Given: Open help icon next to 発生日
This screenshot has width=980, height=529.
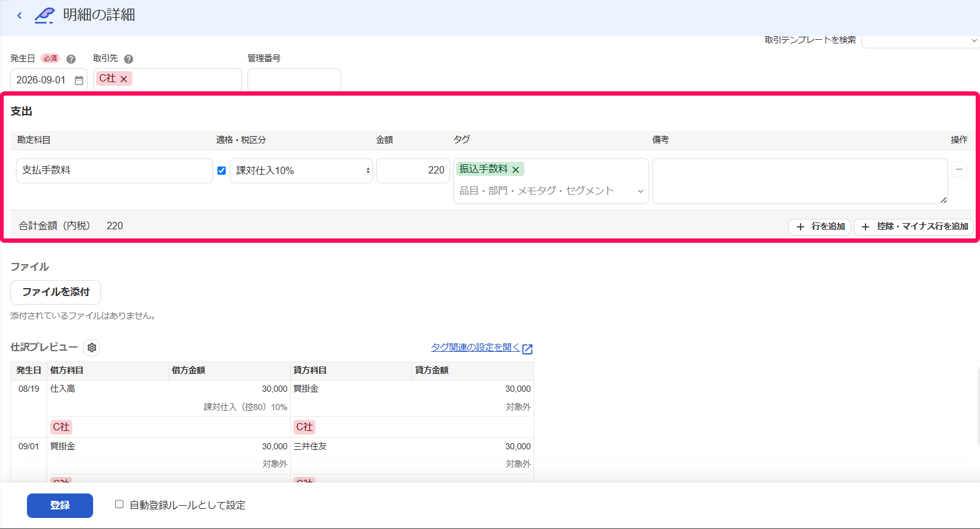Looking at the screenshot, I should [x=71, y=59].
